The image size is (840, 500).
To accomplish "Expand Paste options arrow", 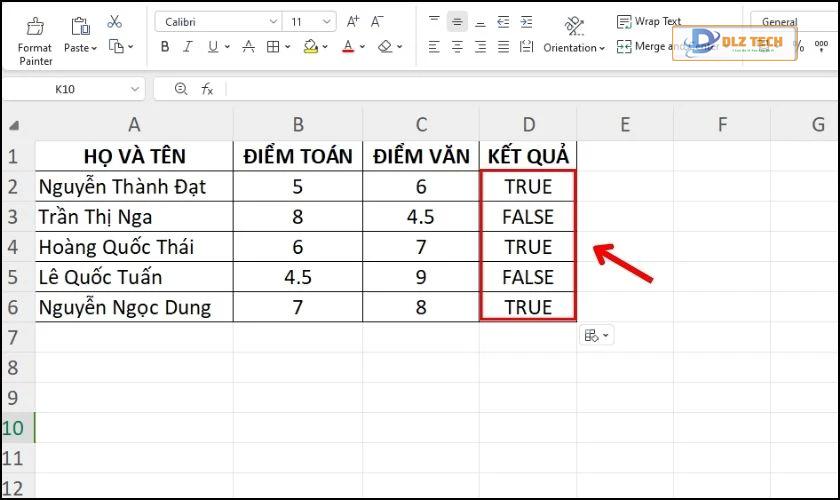I will pyautogui.click(x=94, y=48).
